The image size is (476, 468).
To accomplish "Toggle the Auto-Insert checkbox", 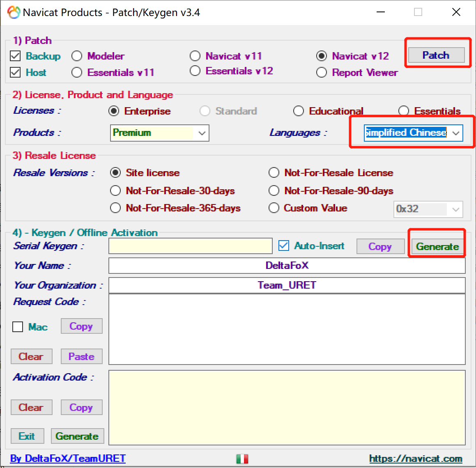I will (x=284, y=245).
